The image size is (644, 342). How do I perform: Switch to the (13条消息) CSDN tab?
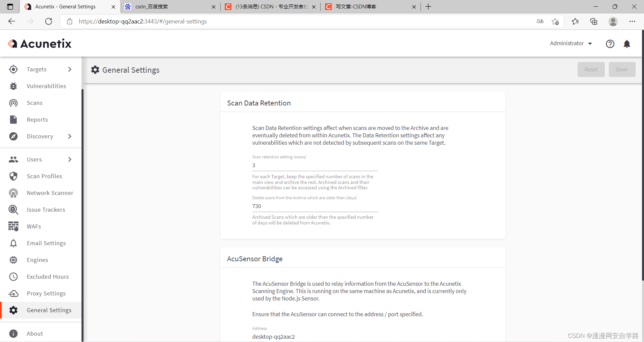tap(270, 7)
